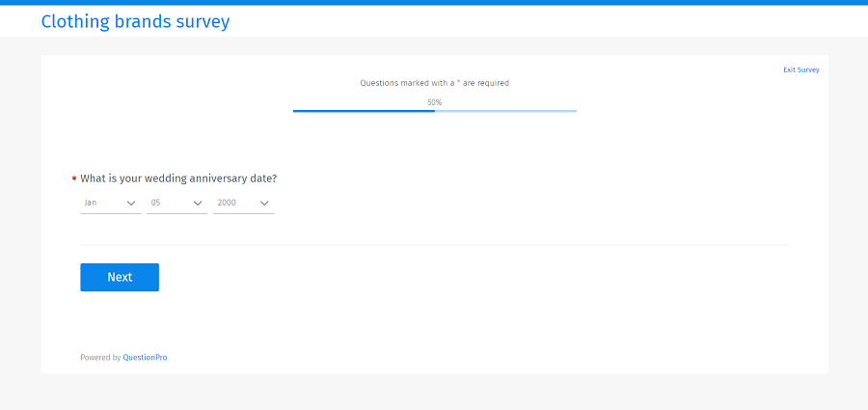Screen dimensions: 868x410
Task: Click the chevron arrow beside Jan
Action: tap(131, 204)
